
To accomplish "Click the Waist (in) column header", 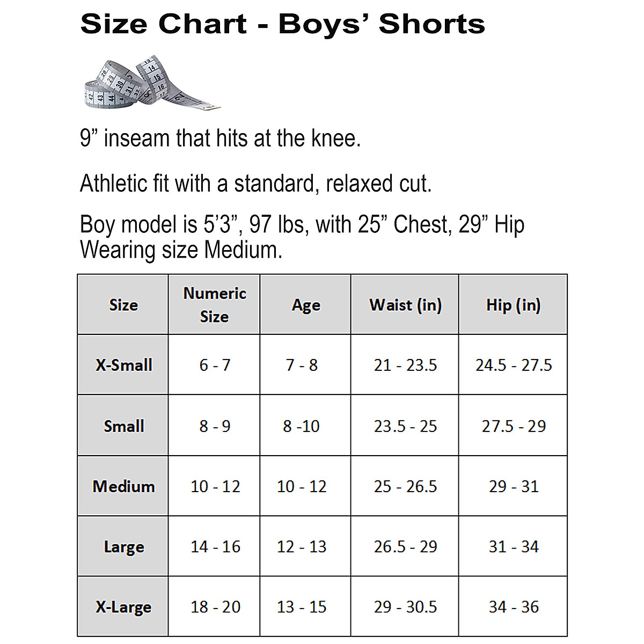I will coord(405,305).
